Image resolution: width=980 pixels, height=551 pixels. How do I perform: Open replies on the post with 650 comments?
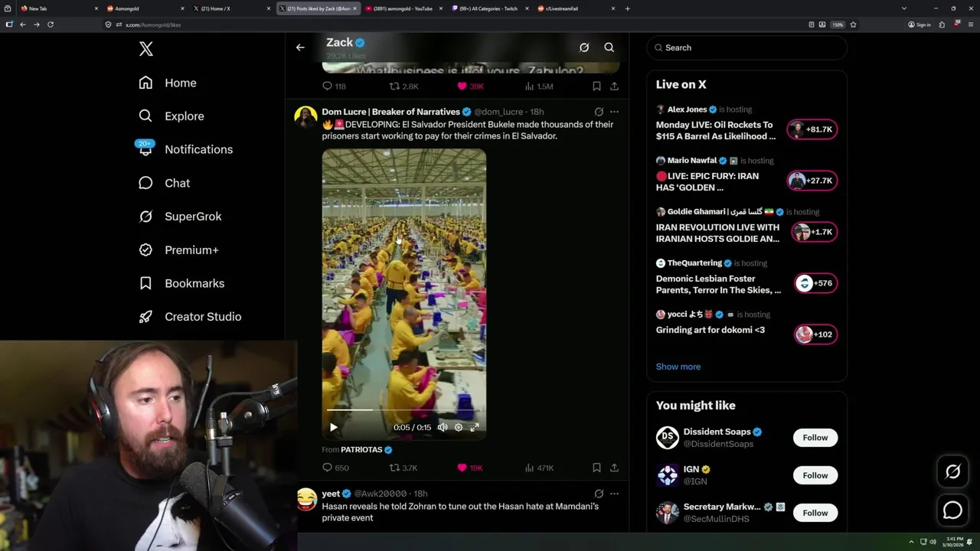point(335,468)
